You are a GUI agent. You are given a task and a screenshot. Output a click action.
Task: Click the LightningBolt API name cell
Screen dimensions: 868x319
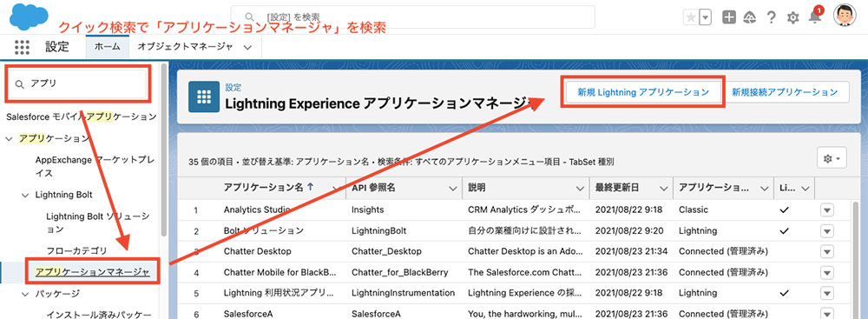(x=379, y=231)
